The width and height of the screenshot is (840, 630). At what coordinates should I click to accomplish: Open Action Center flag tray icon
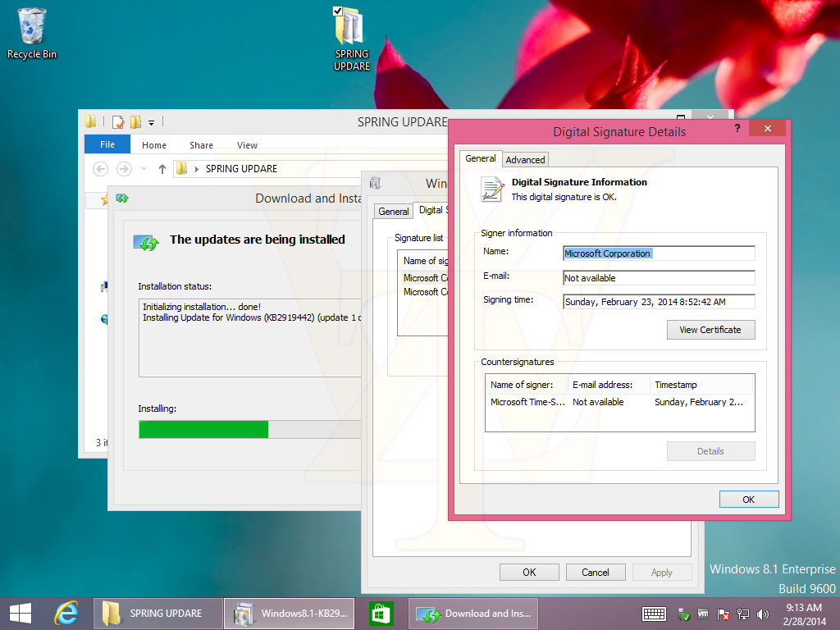723,614
